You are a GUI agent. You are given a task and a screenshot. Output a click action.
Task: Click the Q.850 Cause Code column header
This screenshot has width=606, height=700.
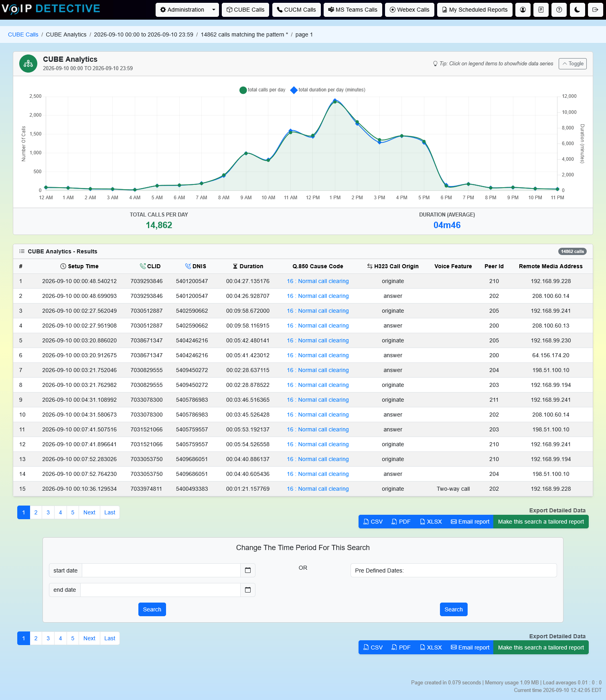point(318,266)
